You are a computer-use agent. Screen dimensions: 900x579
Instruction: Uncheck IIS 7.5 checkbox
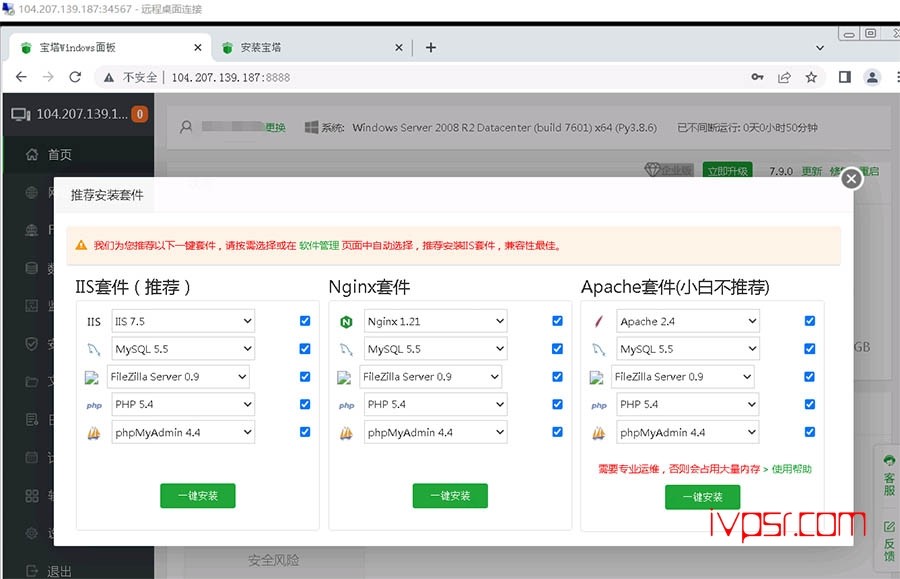tap(305, 321)
